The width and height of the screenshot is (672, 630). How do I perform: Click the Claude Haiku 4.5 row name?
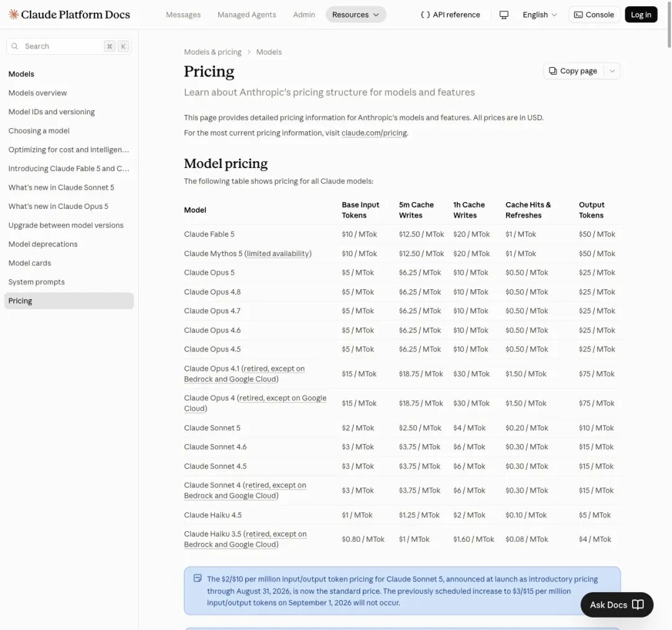pyautogui.click(x=213, y=515)
